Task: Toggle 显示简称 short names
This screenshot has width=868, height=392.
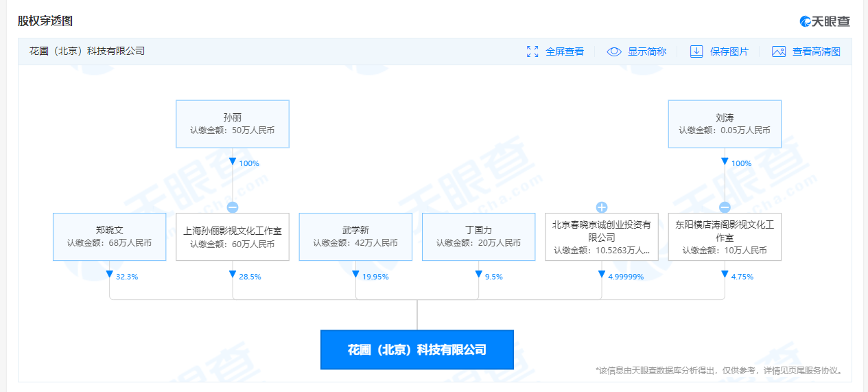Action: click(x=647, y=51)
